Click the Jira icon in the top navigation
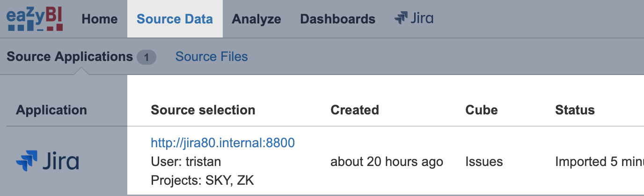Screen dimensions: 644x196 [414, 19]
